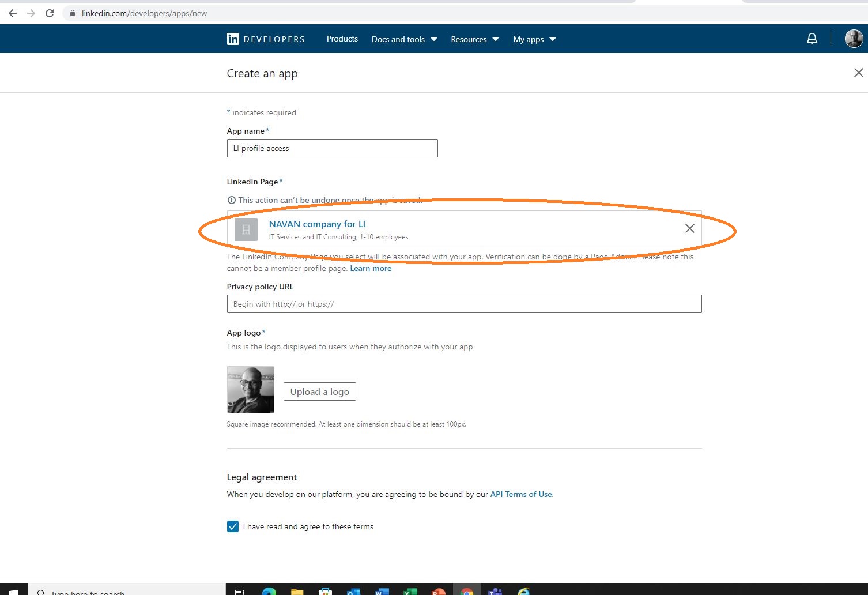This screenshot has height=595, width=868.
Task: Select the linkedin.com address bar URL
Action: [144, 13]
